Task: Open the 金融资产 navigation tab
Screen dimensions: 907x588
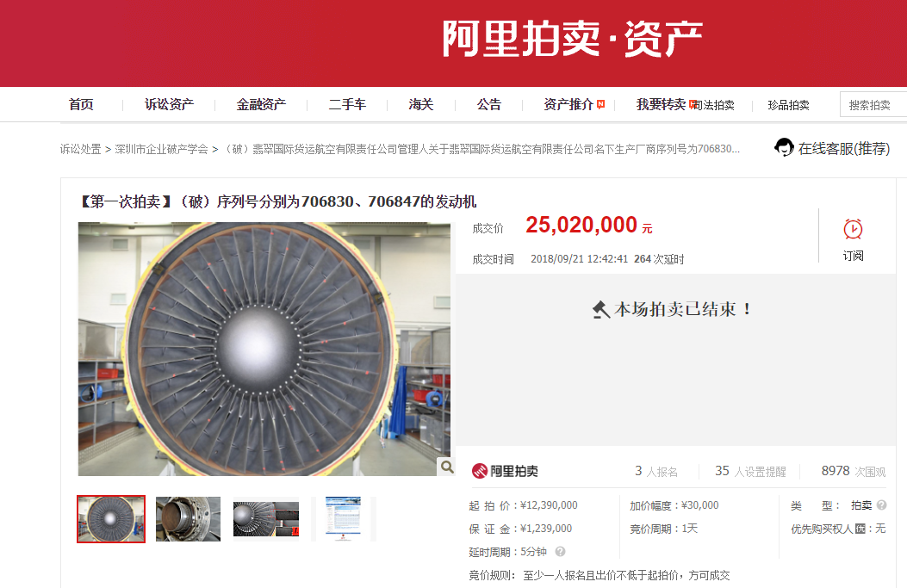Action: 261,105
